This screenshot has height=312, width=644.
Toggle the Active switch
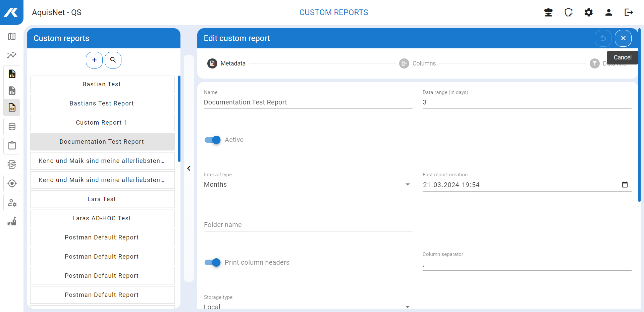click(x=213, y=140)
